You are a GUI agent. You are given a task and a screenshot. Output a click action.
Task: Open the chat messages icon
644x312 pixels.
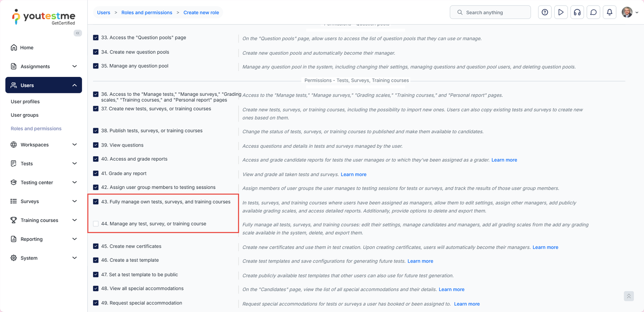[x=593, y=12]
